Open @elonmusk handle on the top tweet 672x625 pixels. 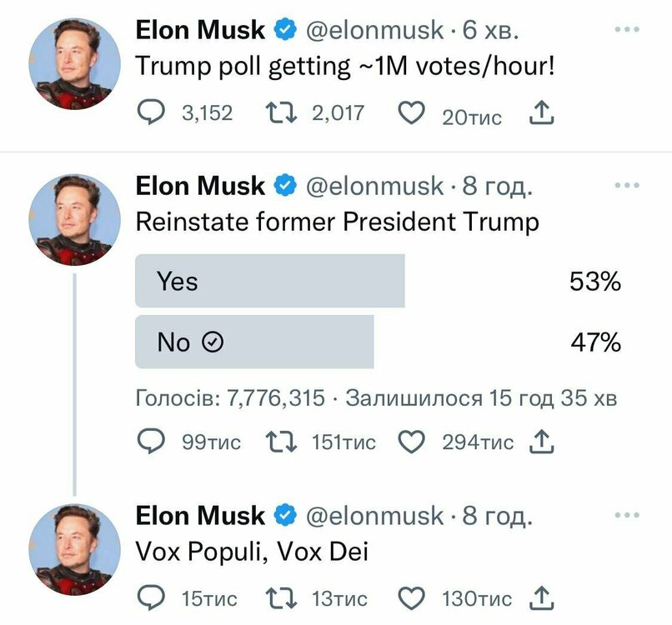(x=375, y=31)
